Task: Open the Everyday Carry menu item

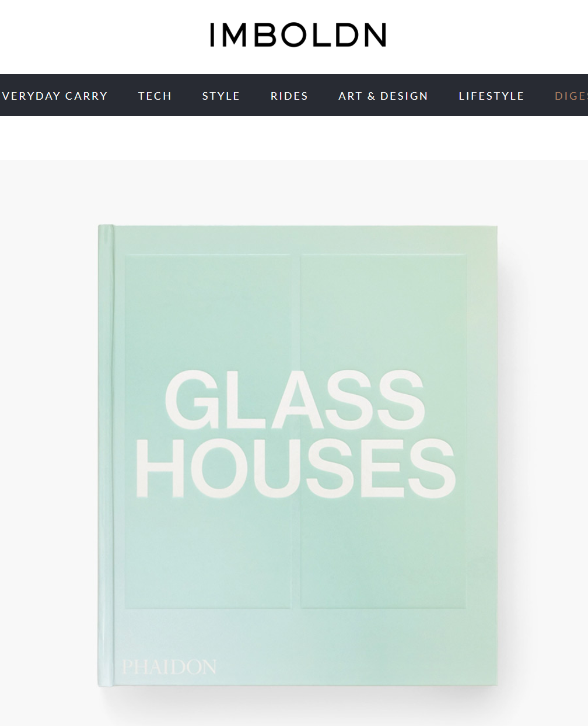Action: tap(54, 96)
